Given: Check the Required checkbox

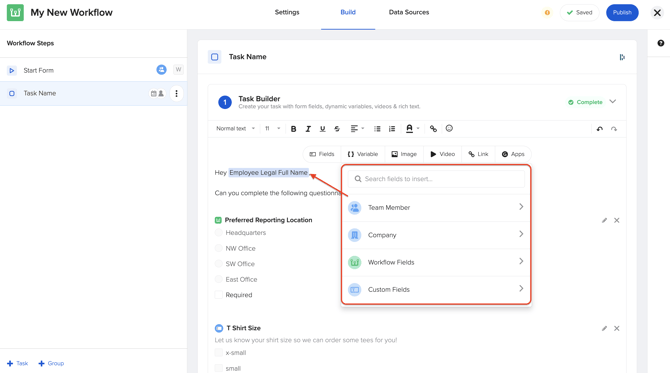Looking at the screenshot, I should coord(218,295).
